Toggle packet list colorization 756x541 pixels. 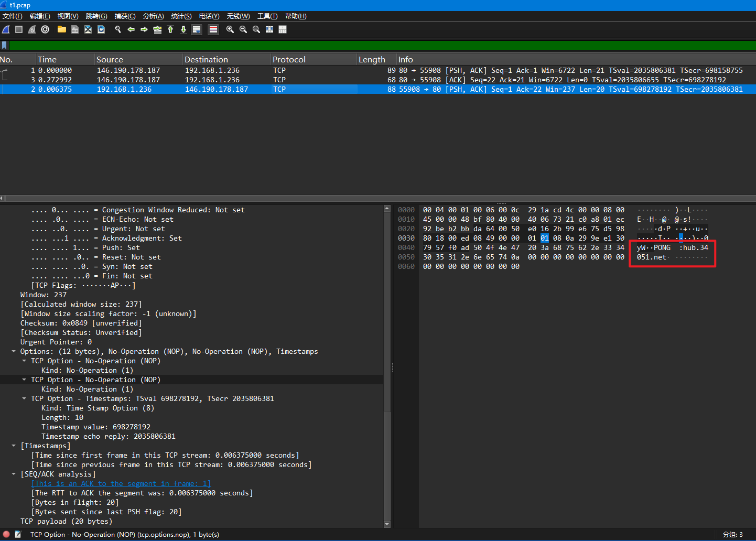pos(213,29)
